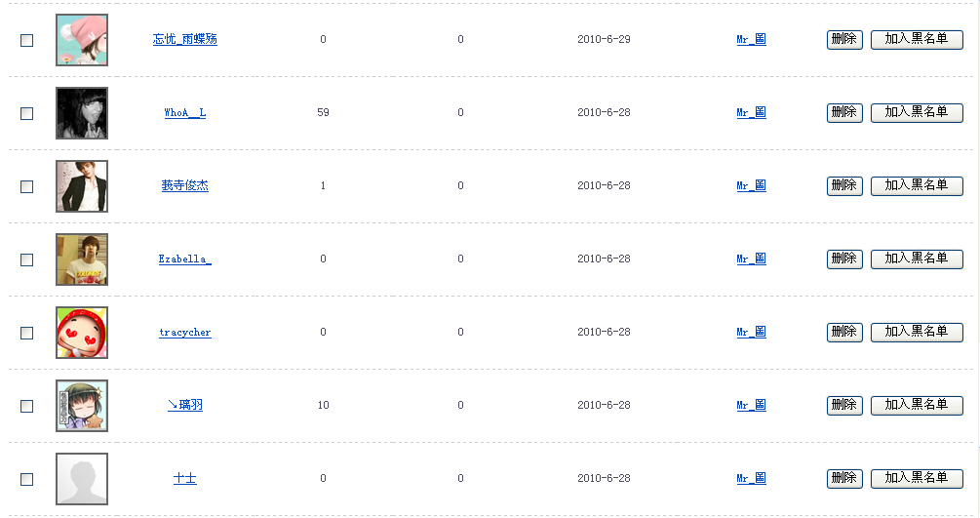This screenshot has height=518, width=980.
Task: Click the ↘璃羽 username link
Action: 185,406
